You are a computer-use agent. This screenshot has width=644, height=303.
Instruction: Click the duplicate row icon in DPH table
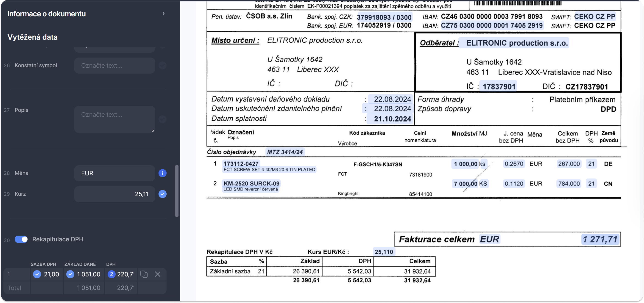144,274
